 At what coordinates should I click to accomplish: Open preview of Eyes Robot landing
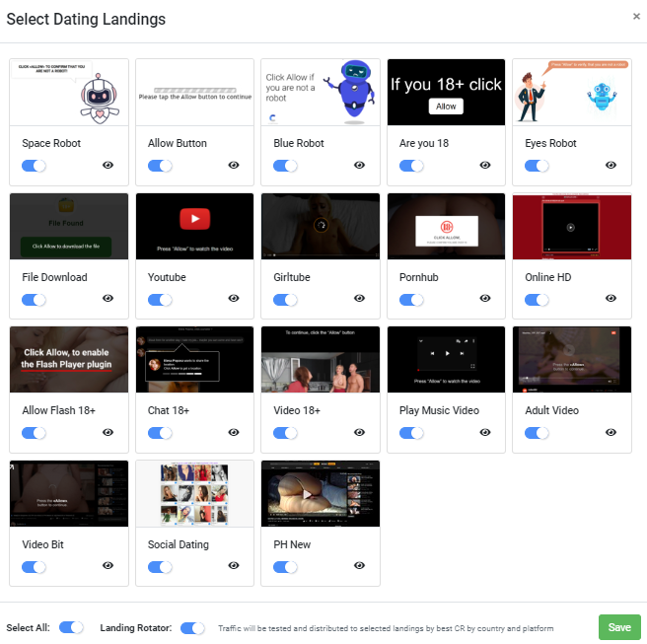611,166
